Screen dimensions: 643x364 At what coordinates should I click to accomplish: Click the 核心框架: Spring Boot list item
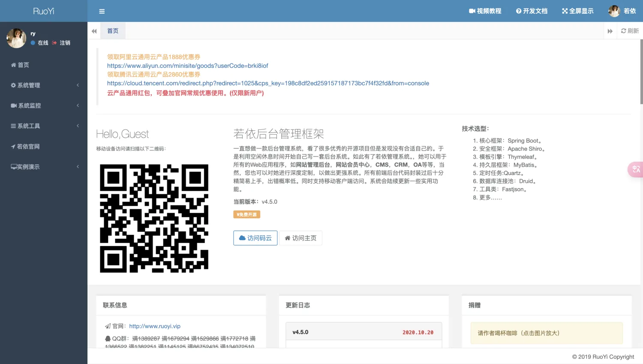pyautogui.click(x=511, y=141)
